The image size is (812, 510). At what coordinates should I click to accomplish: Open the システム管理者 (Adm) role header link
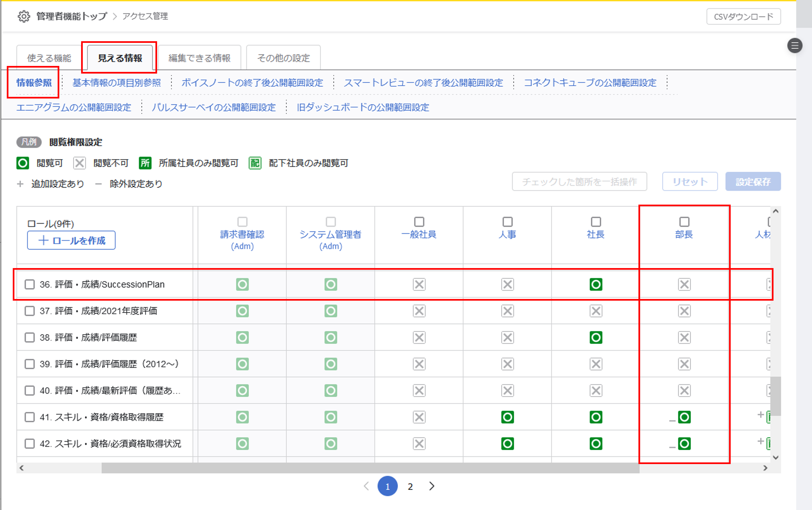[x=330, y=240]
